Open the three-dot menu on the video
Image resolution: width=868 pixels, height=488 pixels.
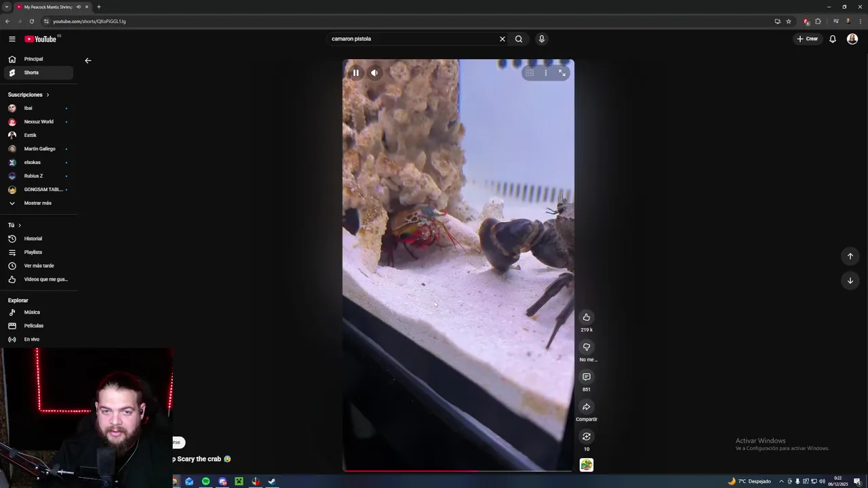pyautogui.click(x=546, y=73)
